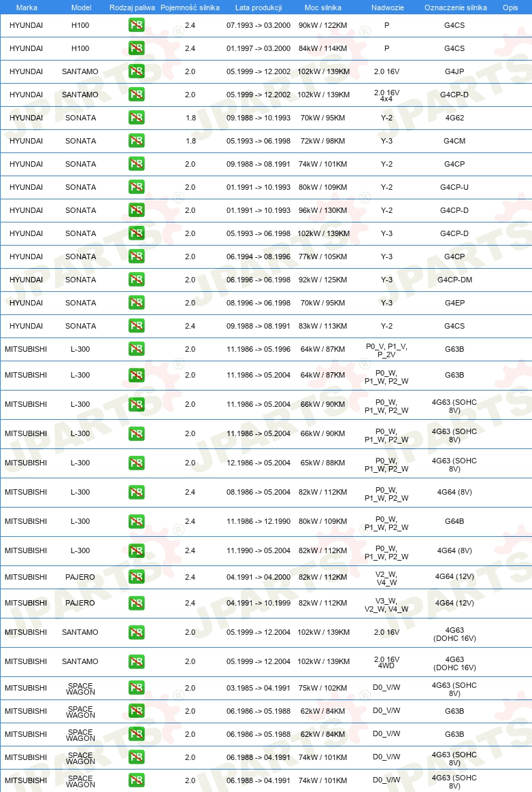Screen dimensions: 532x792
Task: Click fuel icon in Sonata 102kW / 139KM row
Action: click(x=137, y=233)
